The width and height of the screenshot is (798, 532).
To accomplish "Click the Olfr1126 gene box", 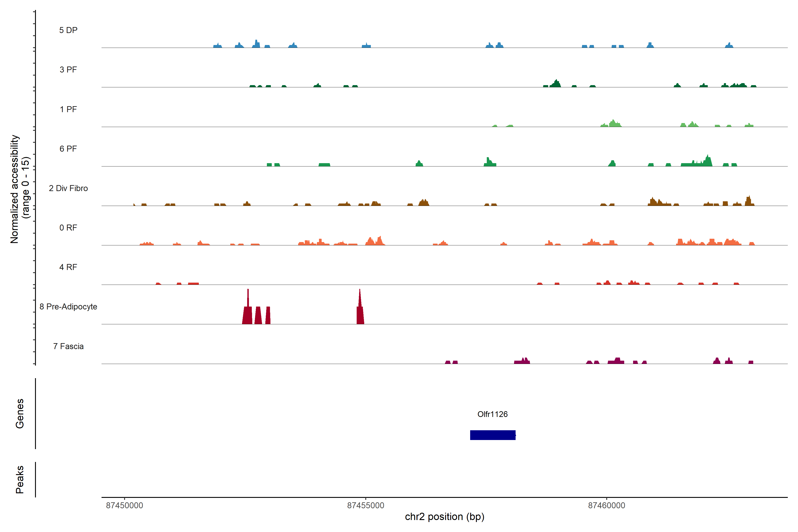I will [493, 435].
